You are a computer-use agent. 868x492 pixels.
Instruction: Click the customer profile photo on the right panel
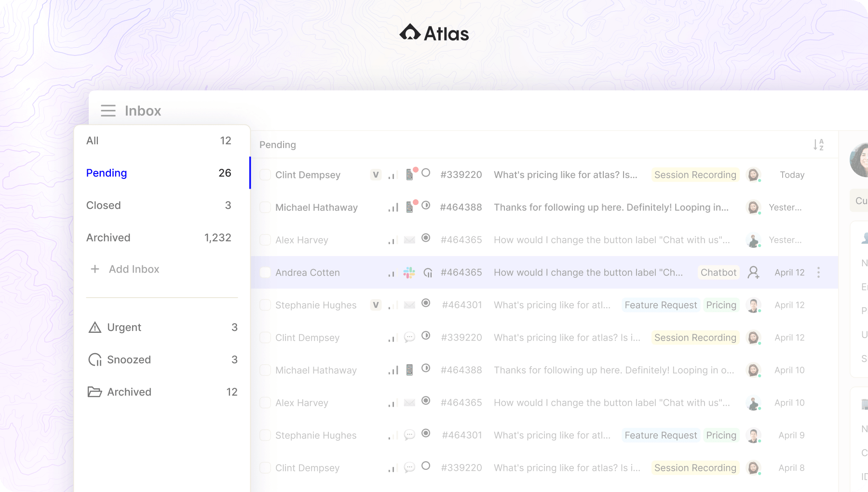pos(859,160)
